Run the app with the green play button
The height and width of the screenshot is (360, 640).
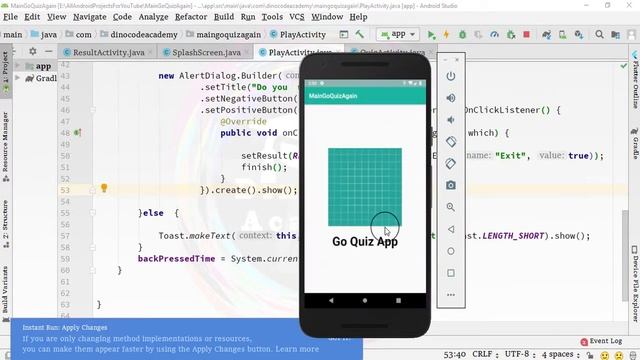click(431, 35)
